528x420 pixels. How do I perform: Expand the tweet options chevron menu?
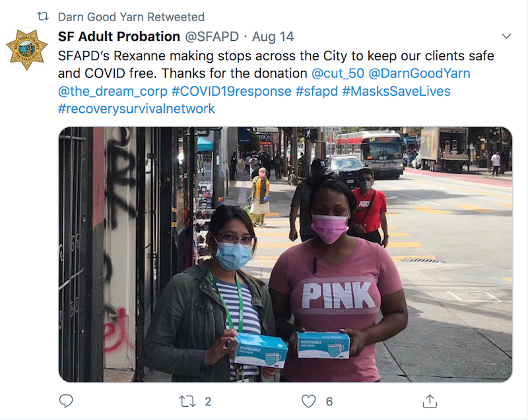click(506, 36)
